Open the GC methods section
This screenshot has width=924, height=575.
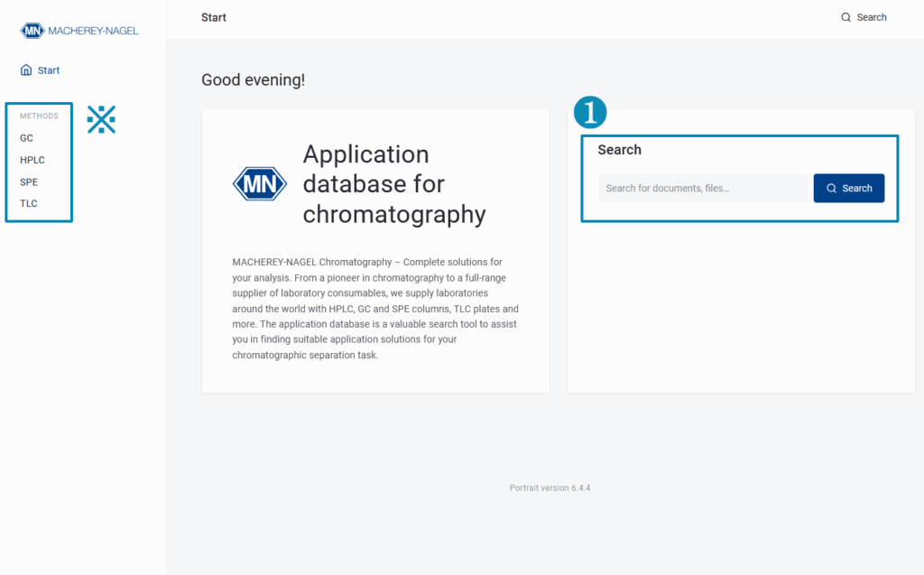pyautogui.click(x=26, y=138)
